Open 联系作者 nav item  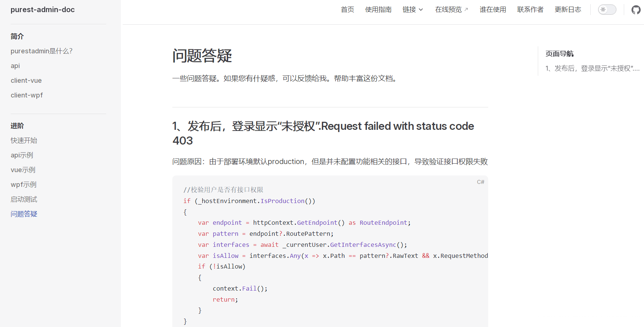tap(530, 10)
